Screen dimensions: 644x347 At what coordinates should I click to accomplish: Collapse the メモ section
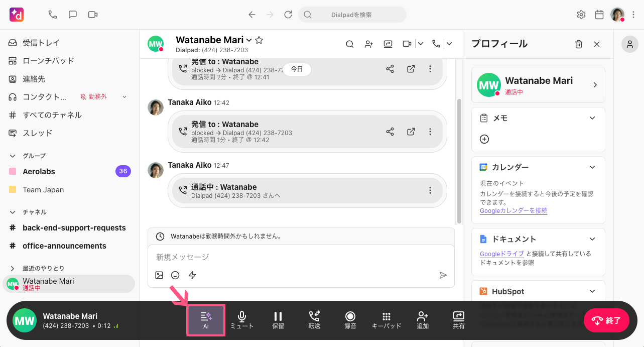pyautogui.click(x=592, y=118)
